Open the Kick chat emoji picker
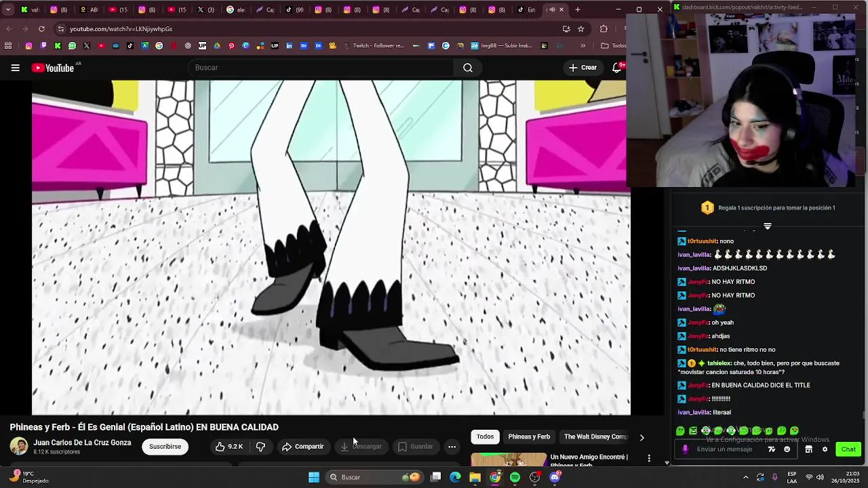 coord(787,449)
